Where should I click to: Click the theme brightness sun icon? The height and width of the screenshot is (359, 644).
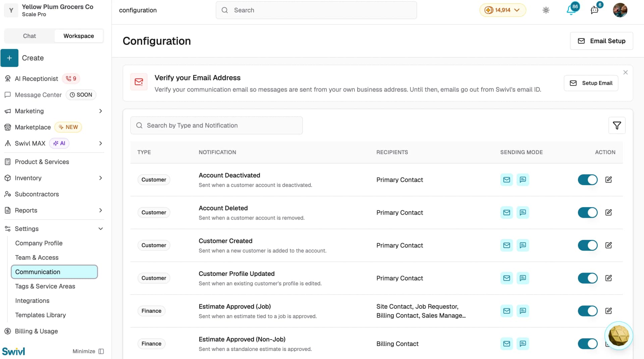click(x=546, y=10)
